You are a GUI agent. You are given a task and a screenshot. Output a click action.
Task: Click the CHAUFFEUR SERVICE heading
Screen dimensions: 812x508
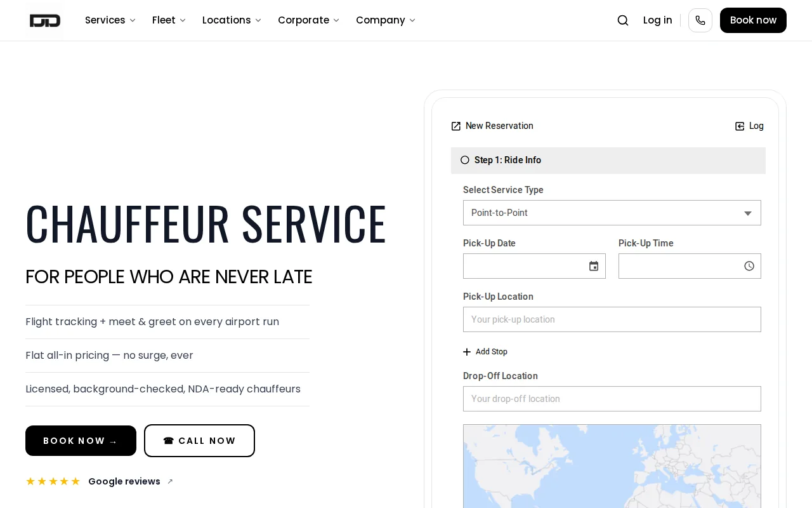(206, 223)
